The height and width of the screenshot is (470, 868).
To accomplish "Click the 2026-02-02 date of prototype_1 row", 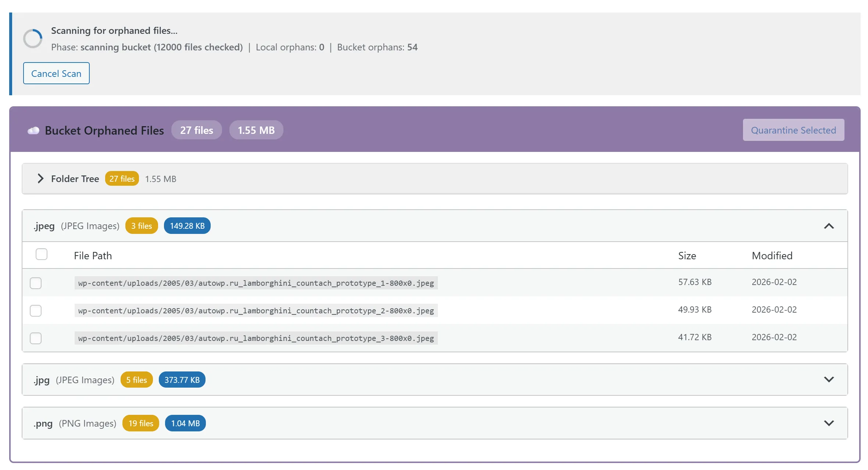I will [x=774, y=282].
